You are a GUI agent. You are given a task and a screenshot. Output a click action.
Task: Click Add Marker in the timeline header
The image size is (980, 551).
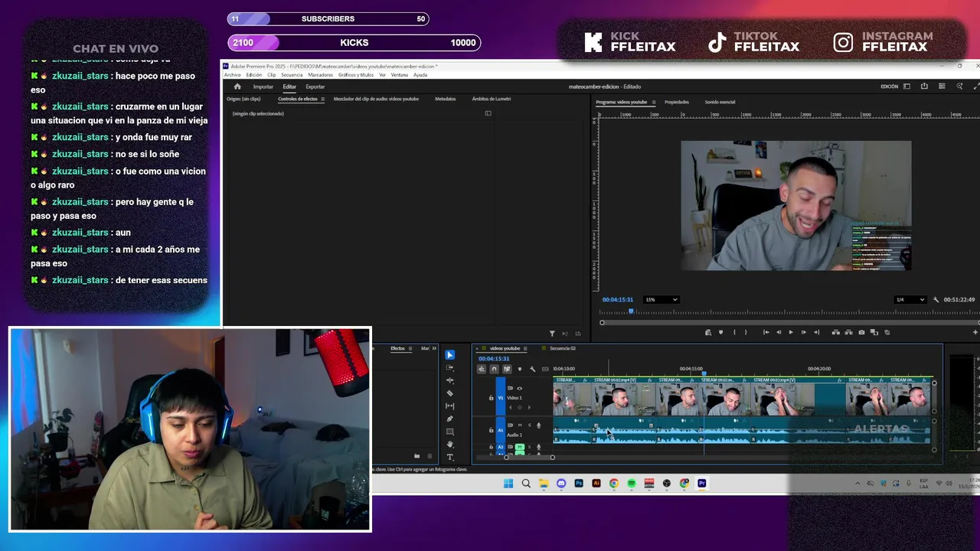(x=520, y=369)
